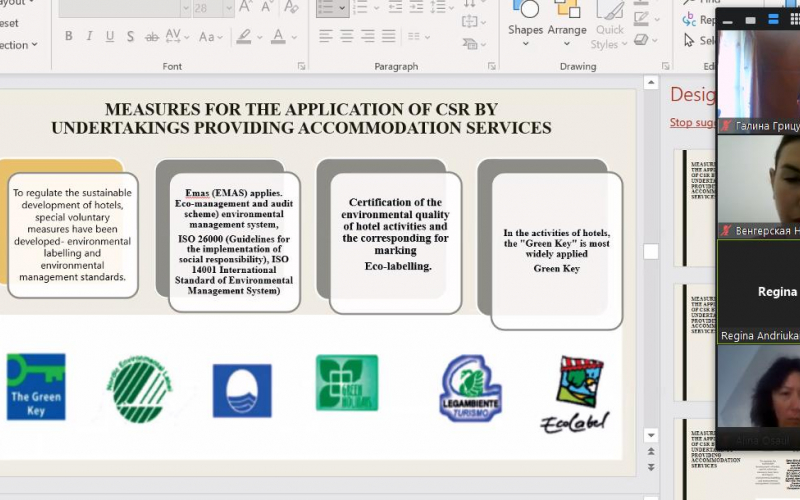Open Drawing group dialog launcher
Viewport: 800px width, 500px height.
(665, 66)
